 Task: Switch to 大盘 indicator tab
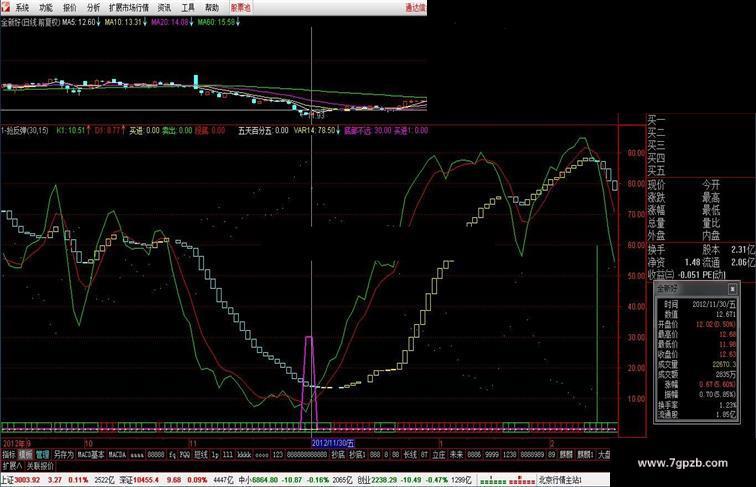pyautogui.click(x=604, y=454)
